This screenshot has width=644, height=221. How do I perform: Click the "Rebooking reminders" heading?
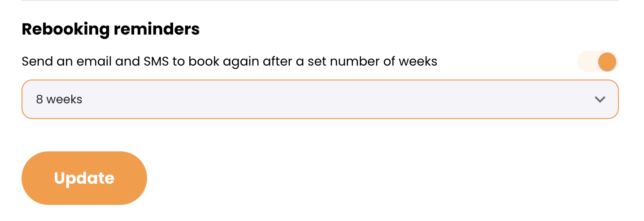click(110, 29)
